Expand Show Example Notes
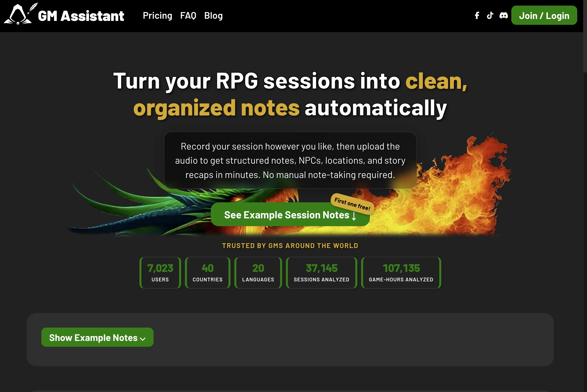The width and height of the screenshot is (587, 392). 97,337
